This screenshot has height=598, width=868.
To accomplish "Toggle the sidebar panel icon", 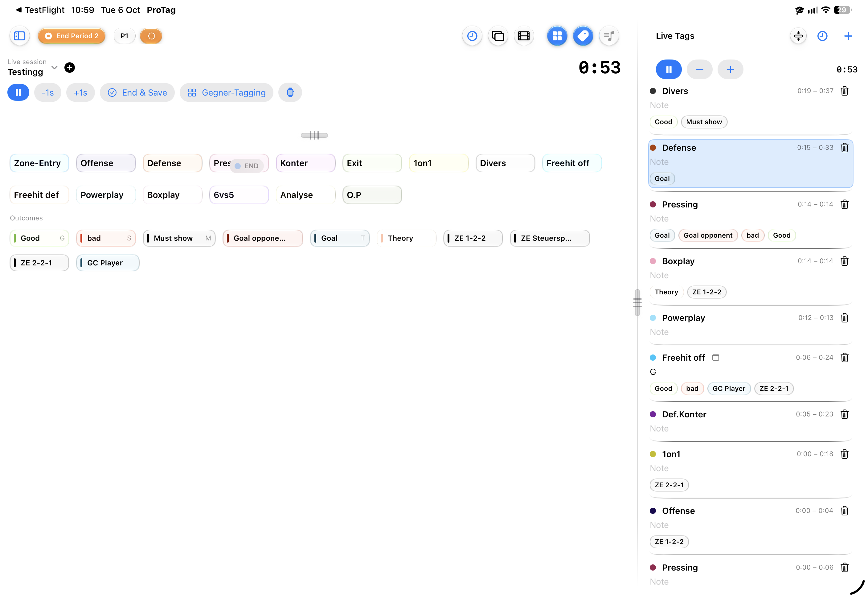I will point(19,36).
